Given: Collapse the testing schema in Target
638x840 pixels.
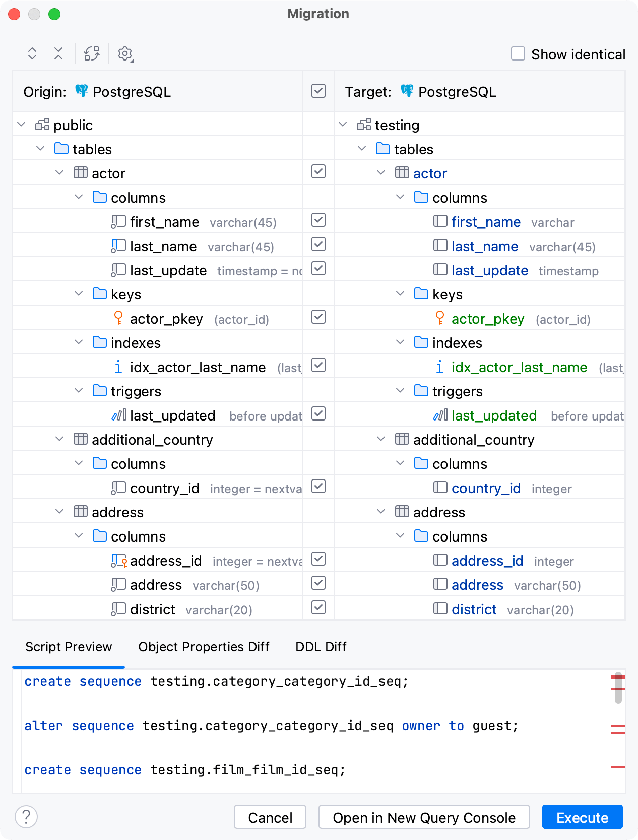Looking at the screenshot, I should (343, 125).
